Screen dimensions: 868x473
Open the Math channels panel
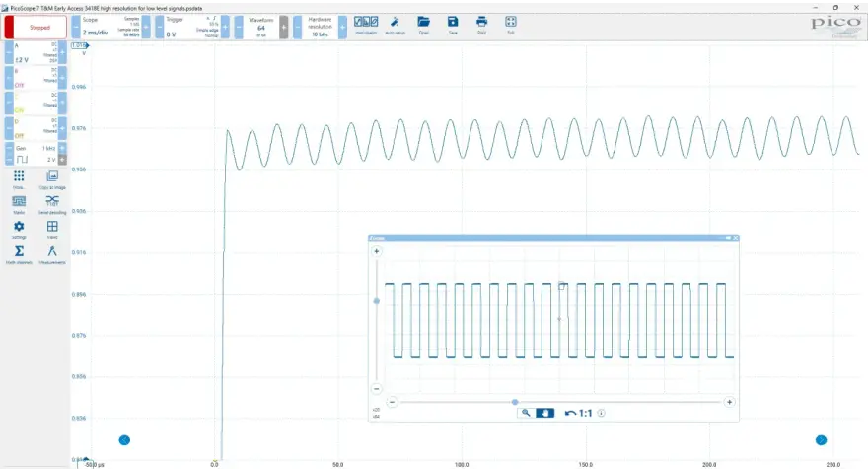click(x=19, y=254)
